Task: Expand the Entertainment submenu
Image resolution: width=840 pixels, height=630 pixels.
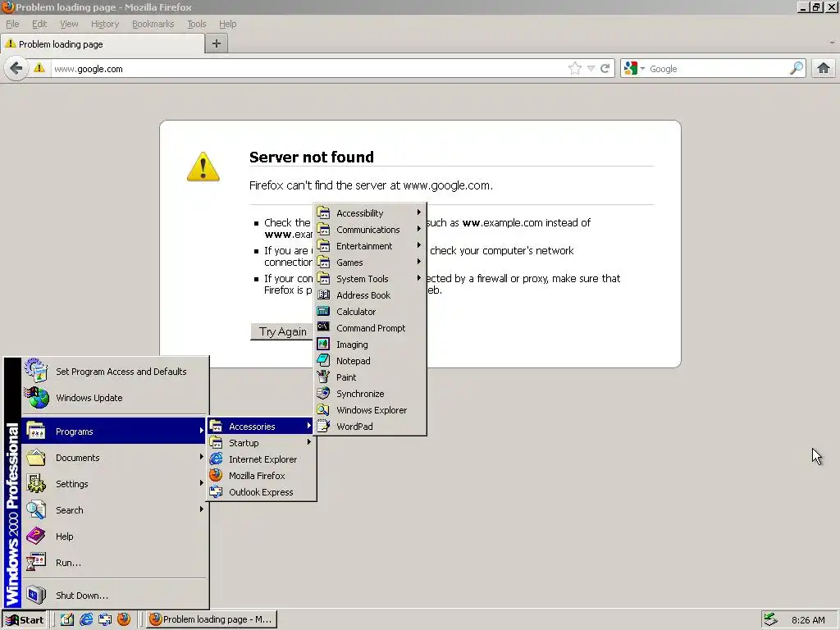Action: coord(370,246)
